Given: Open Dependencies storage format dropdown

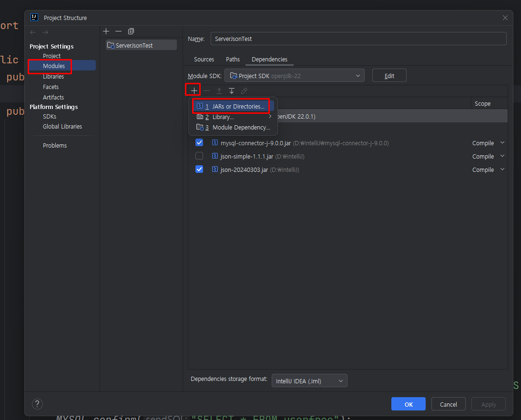Looking at the screenshot, I should point(309,381).
